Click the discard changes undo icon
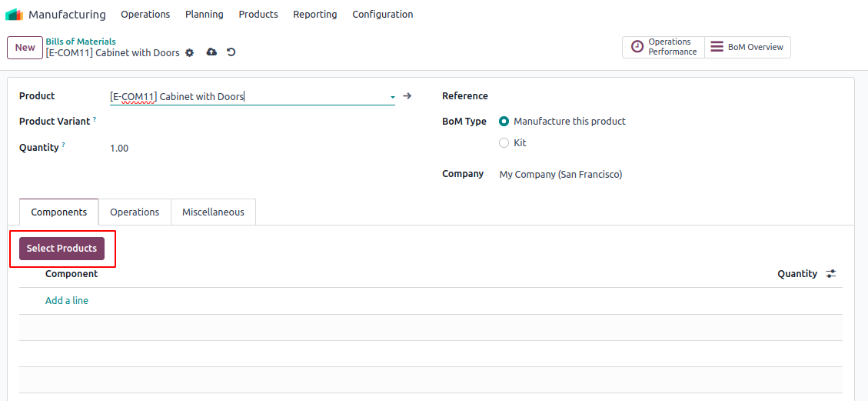 (x=231, y=52)
